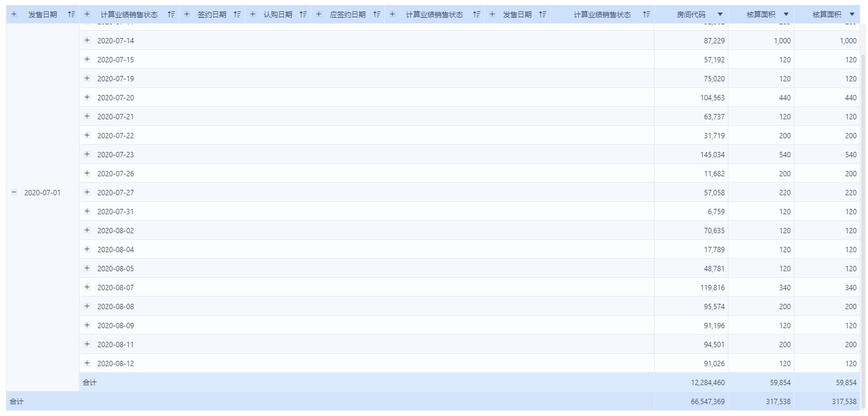Expand the 2020-07-15 row
Image resolution: width=868 pixels, height=416 pixels.
87,59
